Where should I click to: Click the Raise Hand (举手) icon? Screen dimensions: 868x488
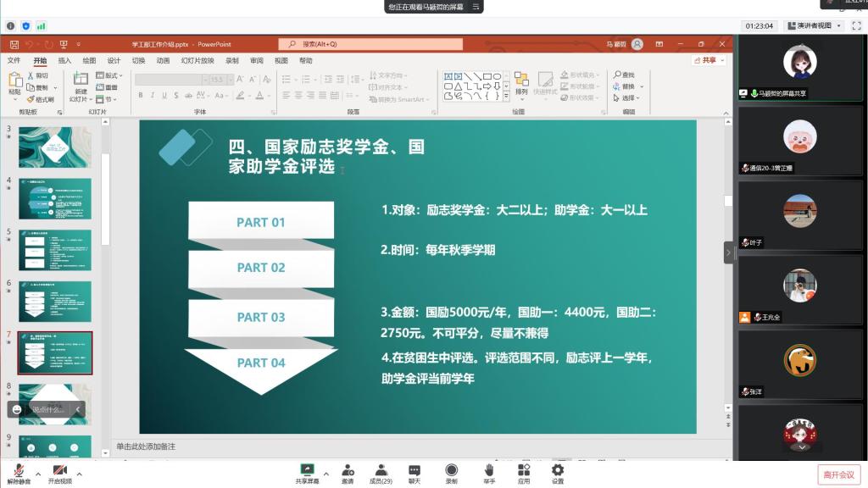pos(489,470)
